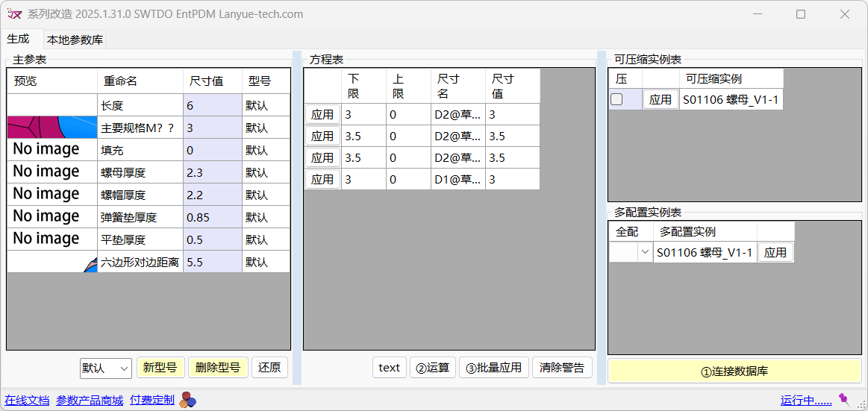
Task: Click the 清除警告 button
Action: click(562, 368)
